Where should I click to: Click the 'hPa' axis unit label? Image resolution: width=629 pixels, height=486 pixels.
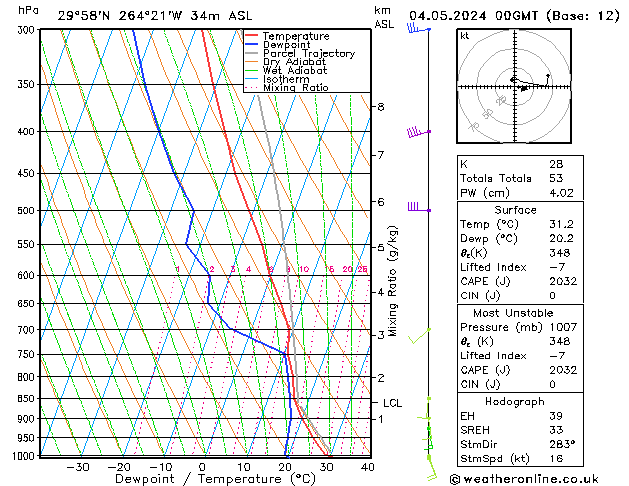click(28, 10)
